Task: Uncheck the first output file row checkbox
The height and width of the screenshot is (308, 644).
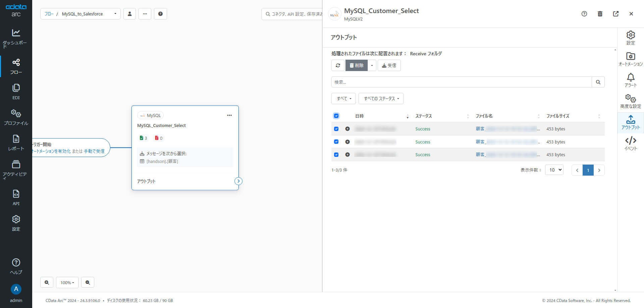Action: point(336,129)
